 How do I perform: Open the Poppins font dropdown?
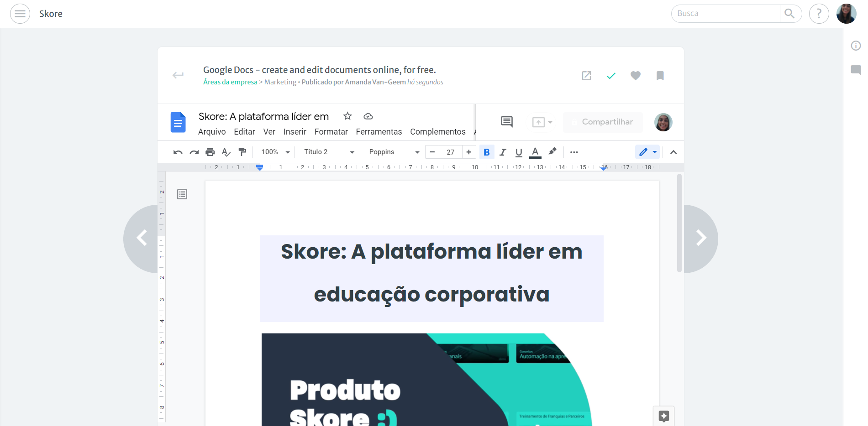tap(394, 152)
